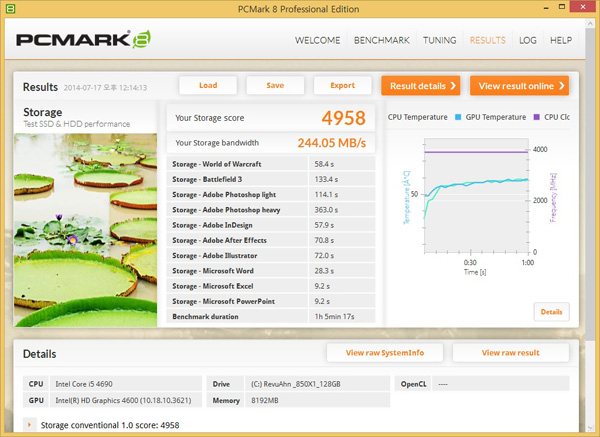Click the PCMARK 8 logo
This screenshot has height=437, width=600.
point(83,39)
